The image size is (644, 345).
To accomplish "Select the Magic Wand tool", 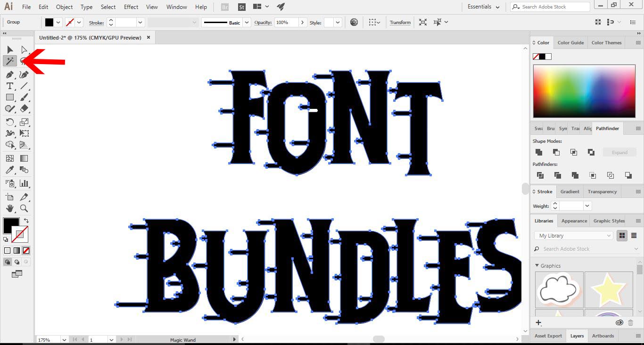I will pos(10,61).
